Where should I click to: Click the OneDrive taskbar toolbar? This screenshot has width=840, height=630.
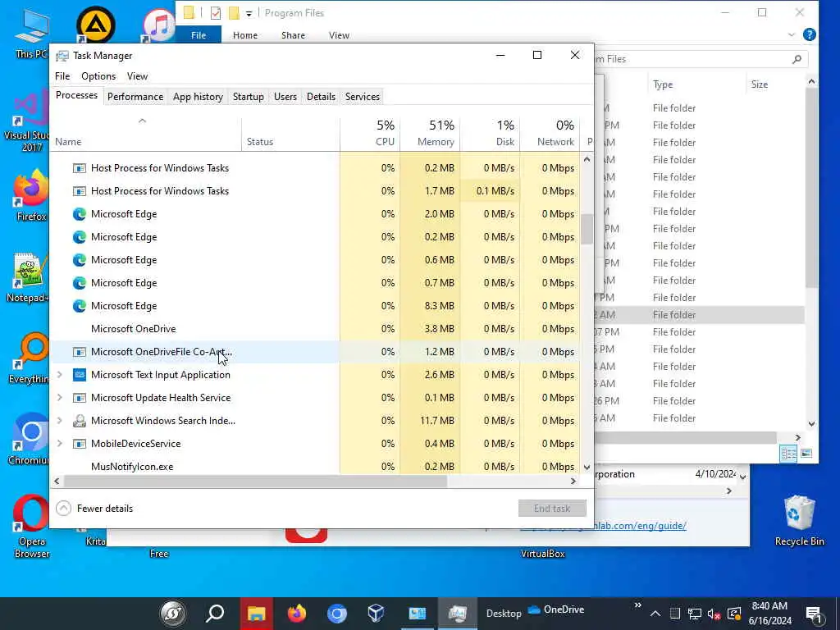(x=555, y=609)
